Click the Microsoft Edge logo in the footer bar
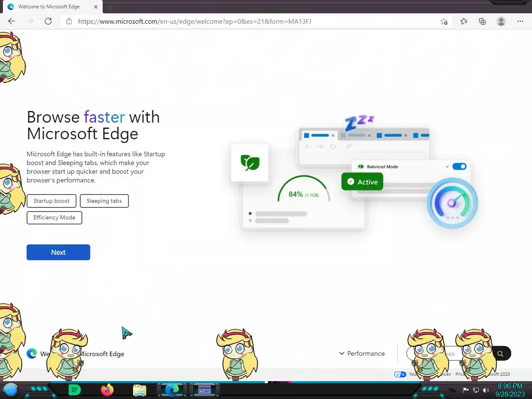532x399 pixels. coord(32,354)
